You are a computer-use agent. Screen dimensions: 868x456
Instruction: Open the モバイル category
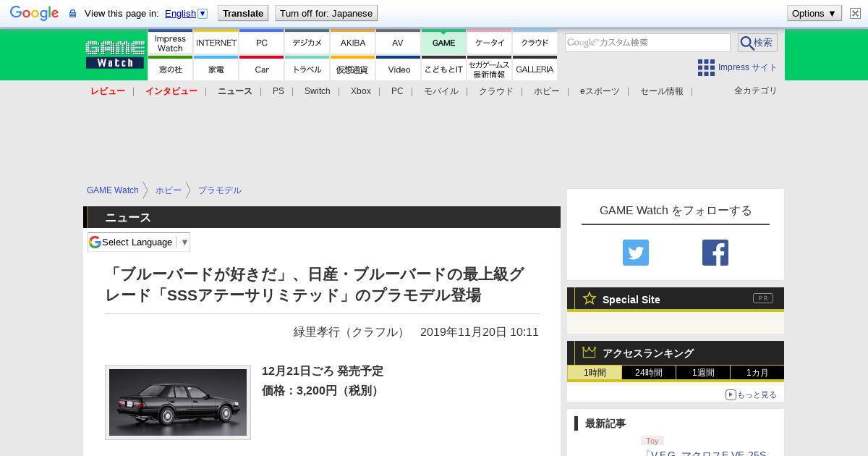pos(441,91)
